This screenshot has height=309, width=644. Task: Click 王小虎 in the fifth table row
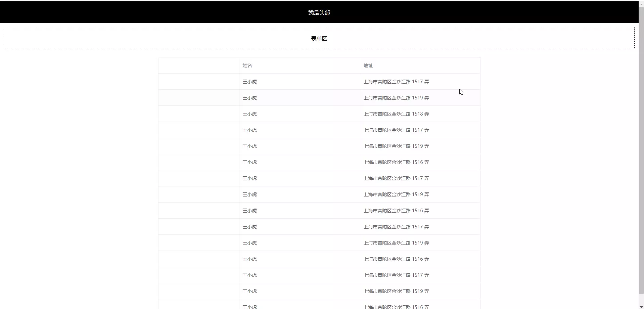[249, 146]
